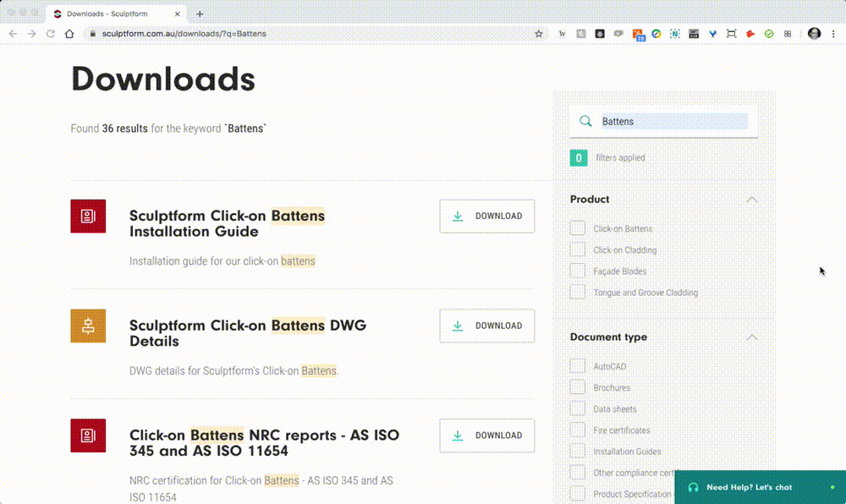Viewport: 846px width, 504px height.
Task: Open the user profile avatar
Action: click(x=814, y=34)
